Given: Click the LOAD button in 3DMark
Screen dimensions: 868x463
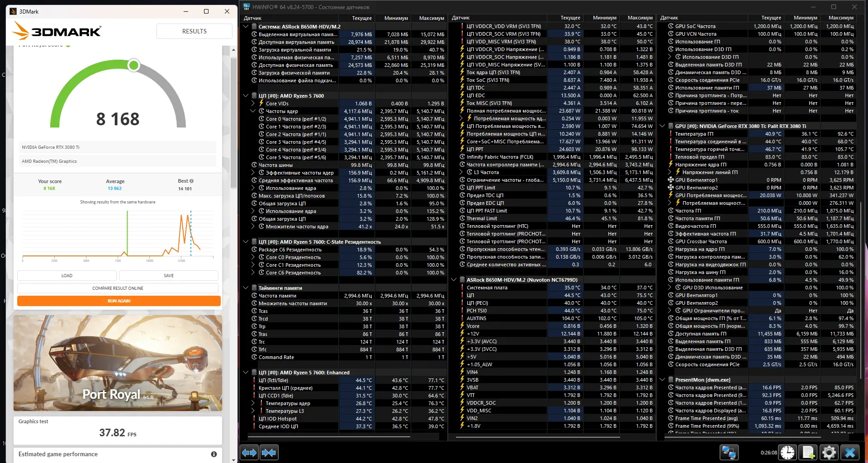Looking at the screenshot, I should [67, 275].
